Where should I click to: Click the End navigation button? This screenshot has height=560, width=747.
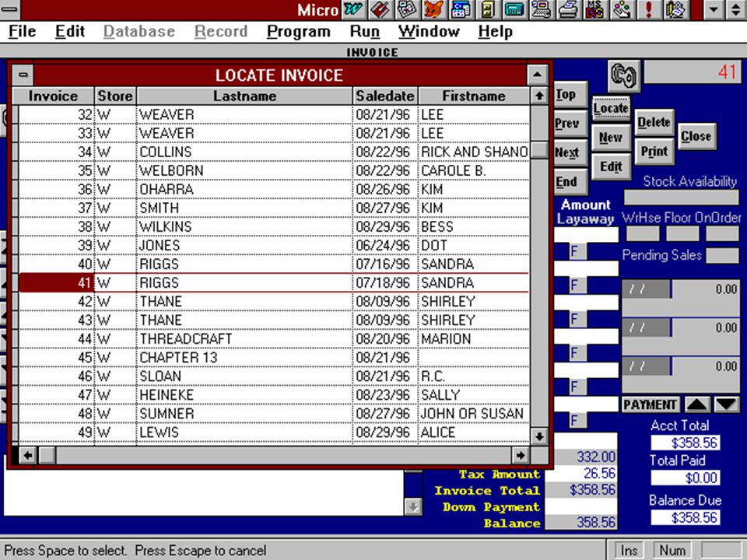(x=570, y=182)
